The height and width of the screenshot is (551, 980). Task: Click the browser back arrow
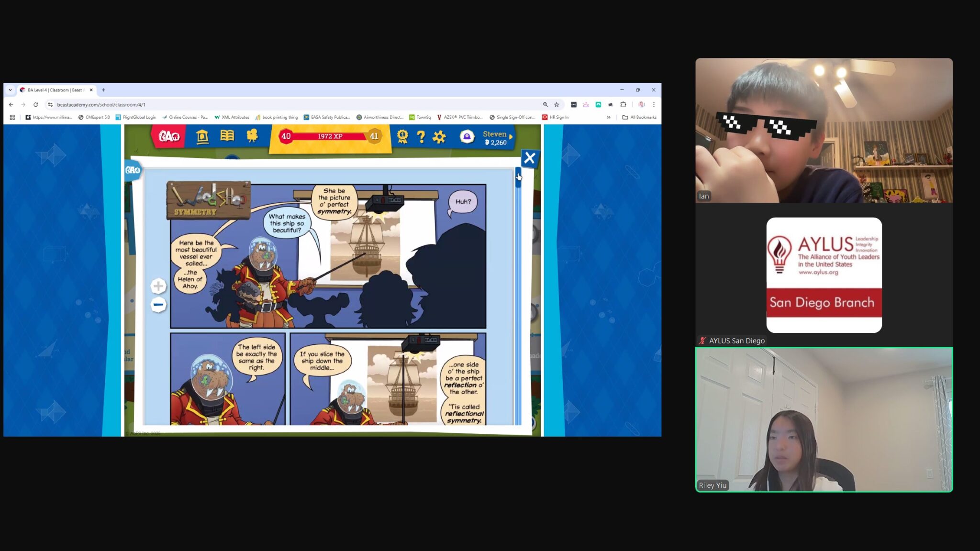[x=11, y=104]
